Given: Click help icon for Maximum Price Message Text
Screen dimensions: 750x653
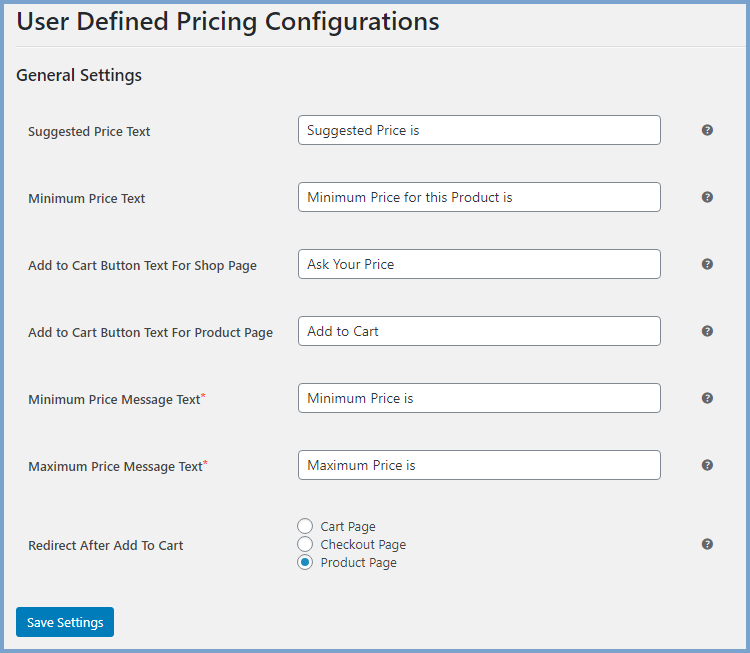Looking at the screenshot, I should (x=707, y=465).
